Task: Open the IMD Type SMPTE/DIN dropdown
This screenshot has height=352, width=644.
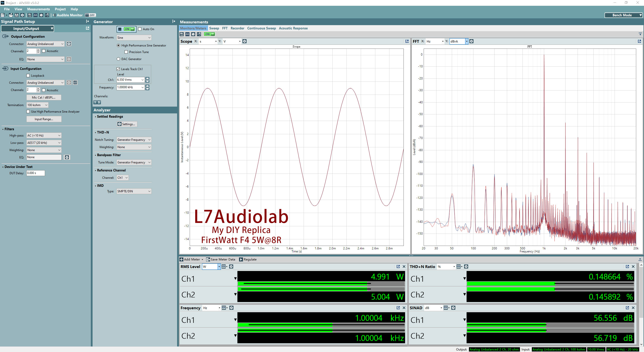Action: click(134, 191)
